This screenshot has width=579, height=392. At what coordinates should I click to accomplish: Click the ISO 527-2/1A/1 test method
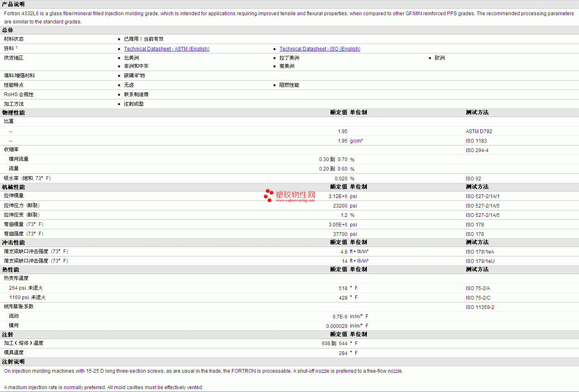[x=483, y=196]
